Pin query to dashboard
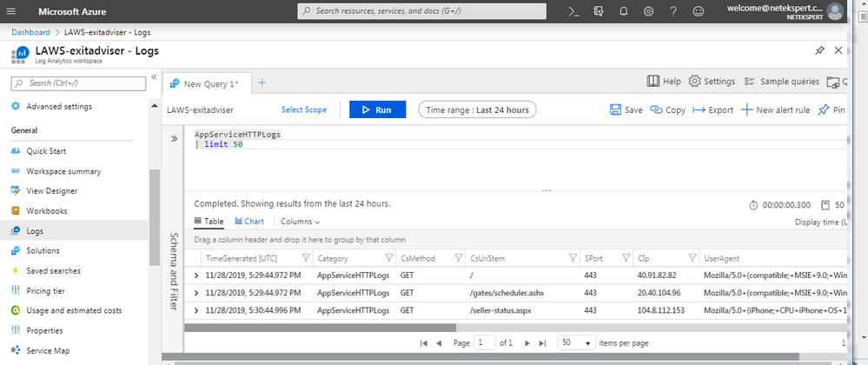This screenshot has width=868, height=365. [x=832, y=109]
